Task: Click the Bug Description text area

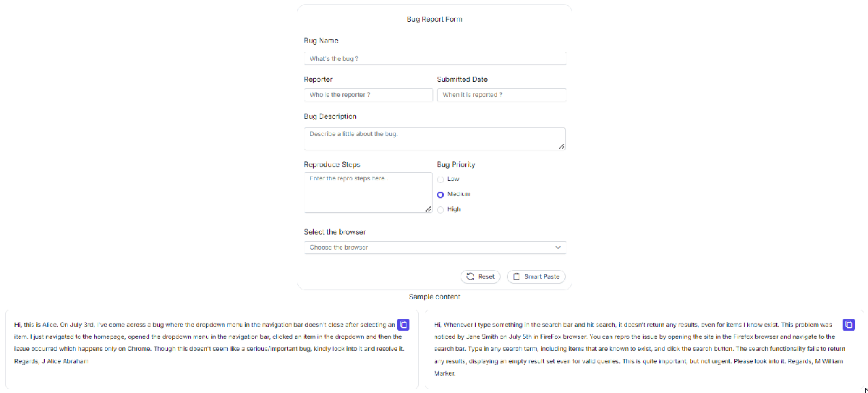Action: pos(433,138)
